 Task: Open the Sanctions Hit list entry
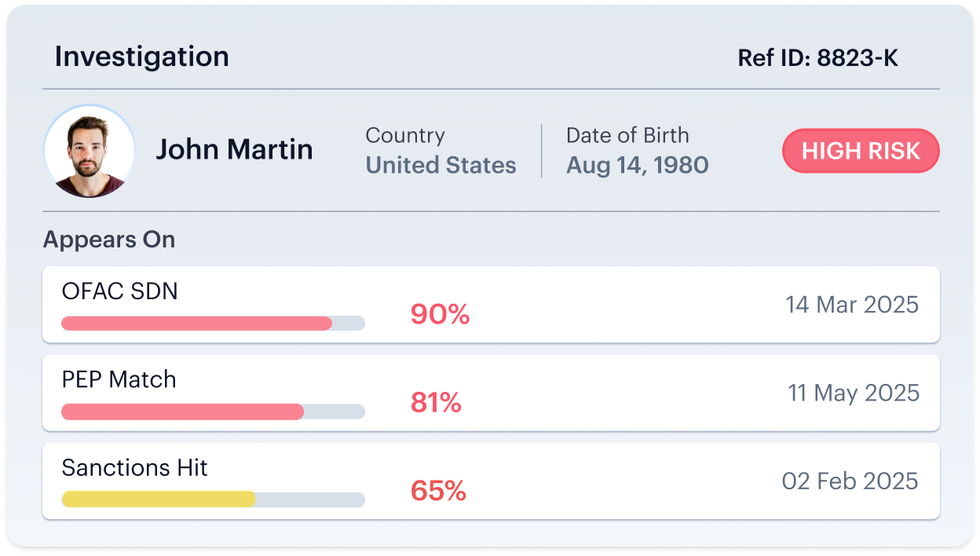(491, 481)
